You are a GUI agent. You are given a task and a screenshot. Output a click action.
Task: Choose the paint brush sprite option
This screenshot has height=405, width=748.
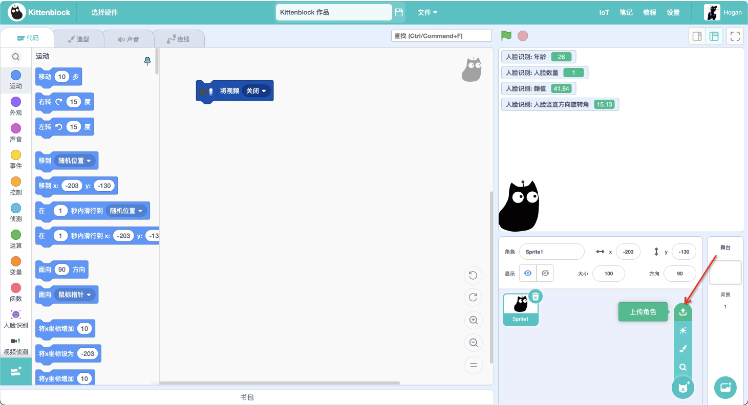tap(683, 349)
